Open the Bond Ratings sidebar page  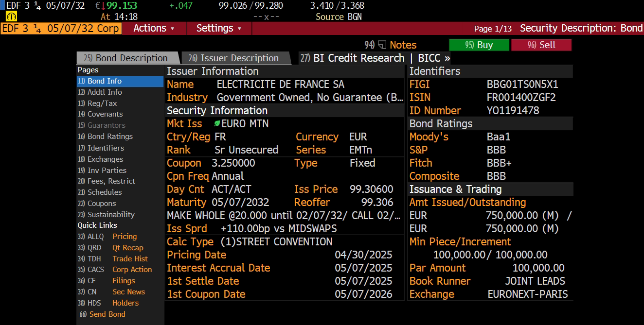[x=120, y=137]
